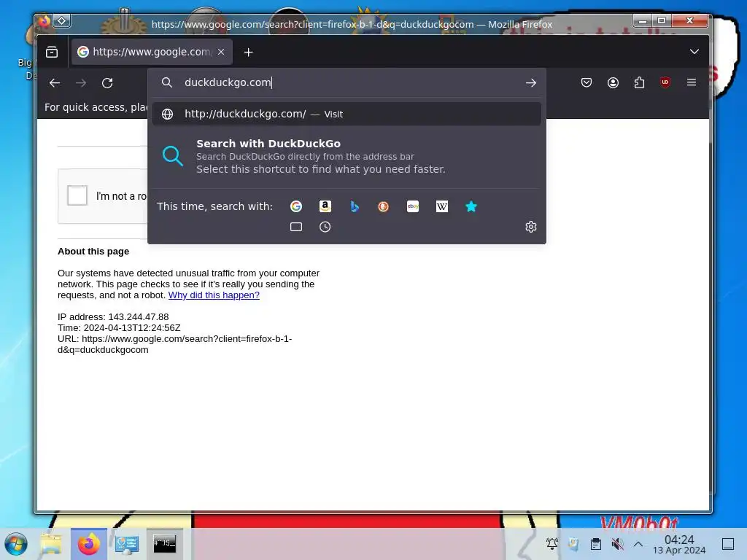Screen dimensions: 747x560
Task: Check the I'm not a robot box
Action: pyautogui.click(x=77, y=195)
